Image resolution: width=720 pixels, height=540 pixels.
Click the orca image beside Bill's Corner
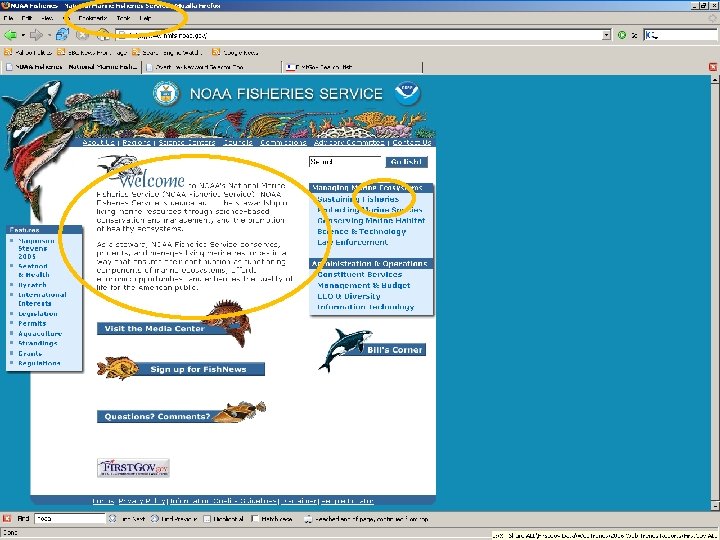click(344, 349)
